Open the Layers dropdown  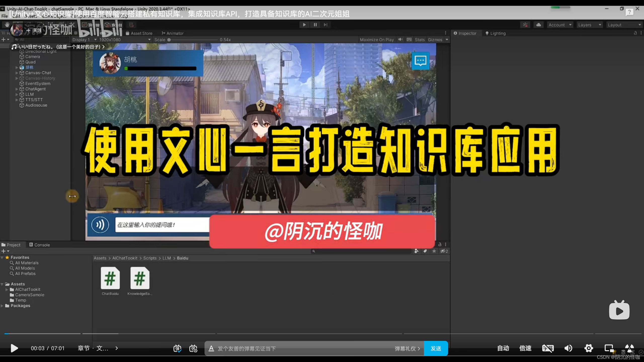(590, 25)
